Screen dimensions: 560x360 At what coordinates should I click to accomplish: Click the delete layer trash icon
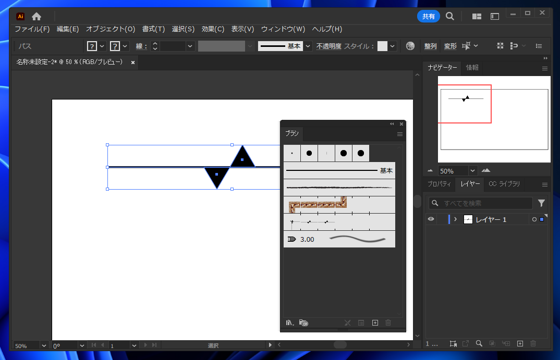click(x=533, y=344)
